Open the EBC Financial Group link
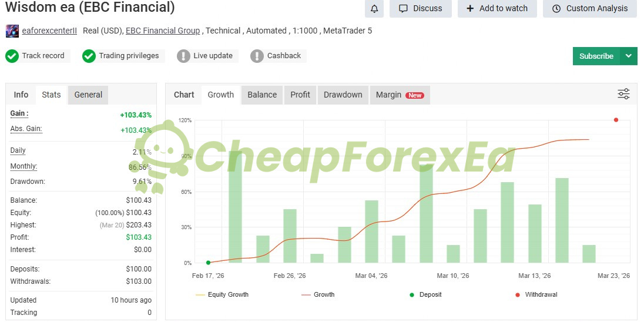The height and width of the screenshot is (322, 644). 163,31
